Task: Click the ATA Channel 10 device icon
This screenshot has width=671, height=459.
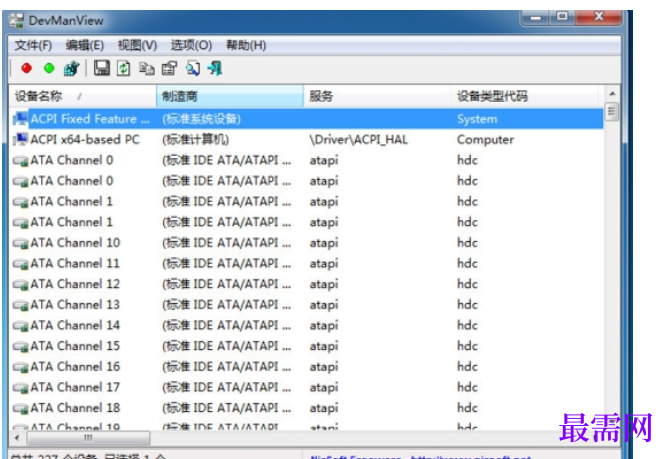Action: pyautogui.click(x=20, y=243)
